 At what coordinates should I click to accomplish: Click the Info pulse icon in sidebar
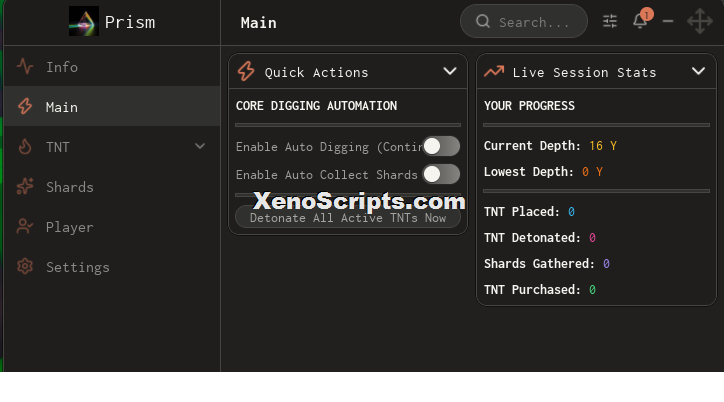coord(25,67)
